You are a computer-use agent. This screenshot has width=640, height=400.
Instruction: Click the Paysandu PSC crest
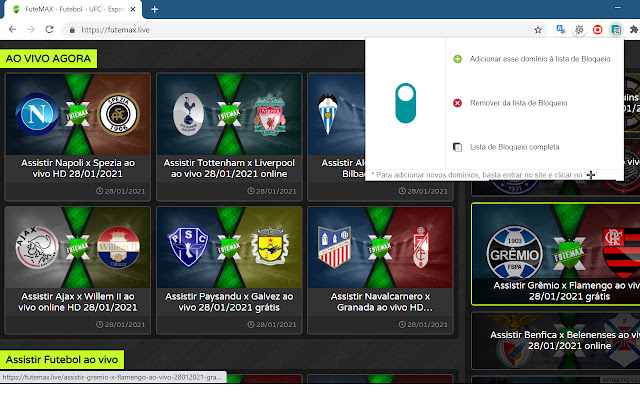(188, 247)
